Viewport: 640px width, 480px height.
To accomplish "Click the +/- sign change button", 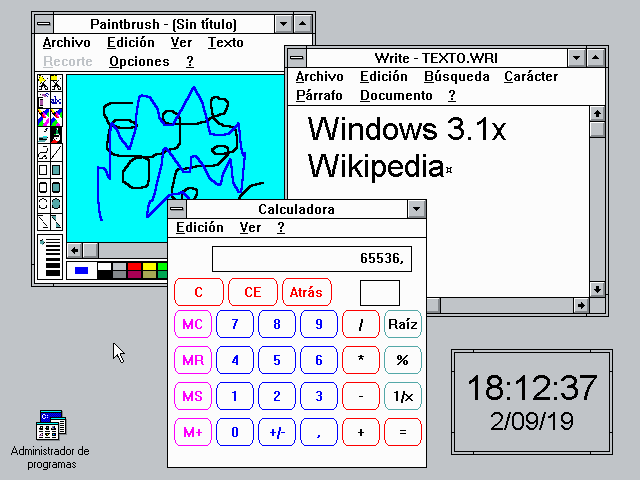I will coord(277,432).
